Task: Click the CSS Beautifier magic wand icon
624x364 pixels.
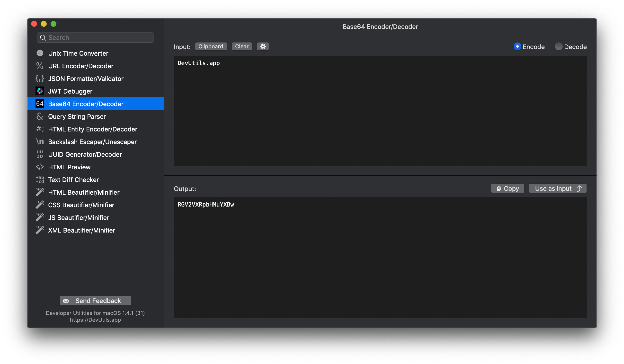Action: tap(40, 205)
